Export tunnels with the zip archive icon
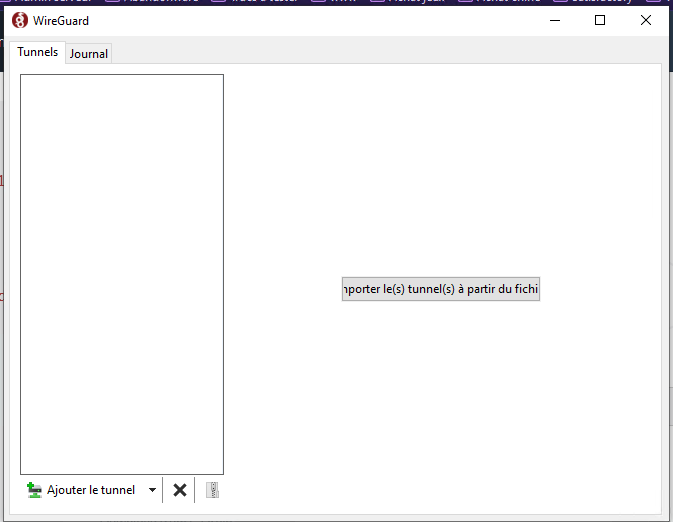This screenshot has width=673, height=522. pyautogui.click(x=212, y=490)
